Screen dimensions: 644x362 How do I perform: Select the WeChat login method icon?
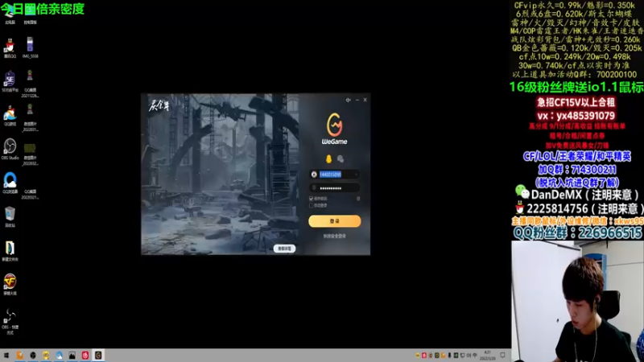click(x=340, y=158)
